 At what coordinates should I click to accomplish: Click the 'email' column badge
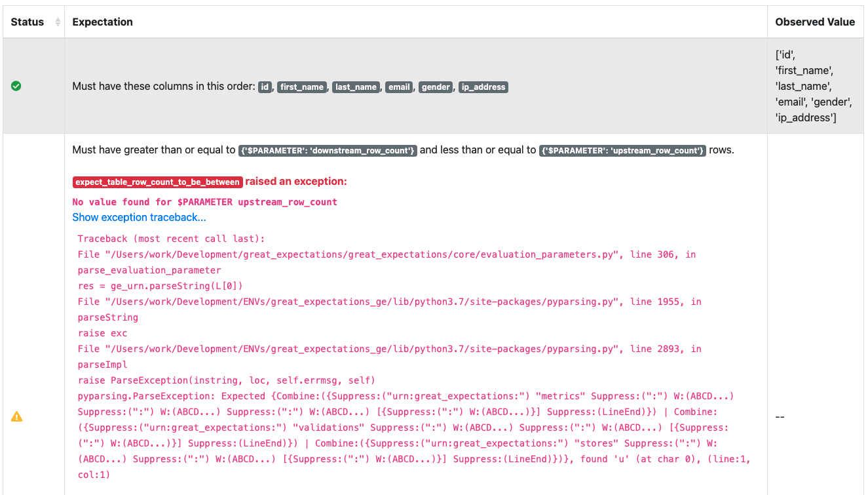399,87
